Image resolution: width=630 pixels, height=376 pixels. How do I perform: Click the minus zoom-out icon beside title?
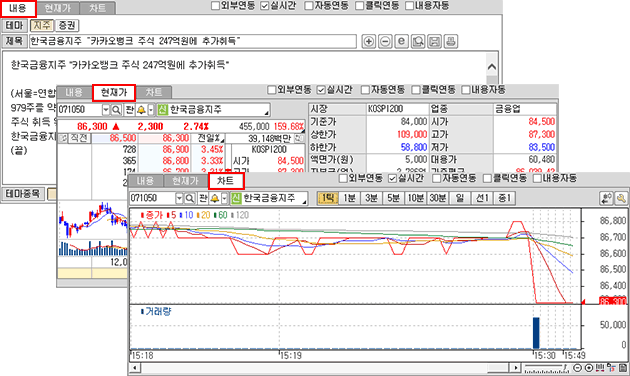pyautogui.click(x=385, y=41)
